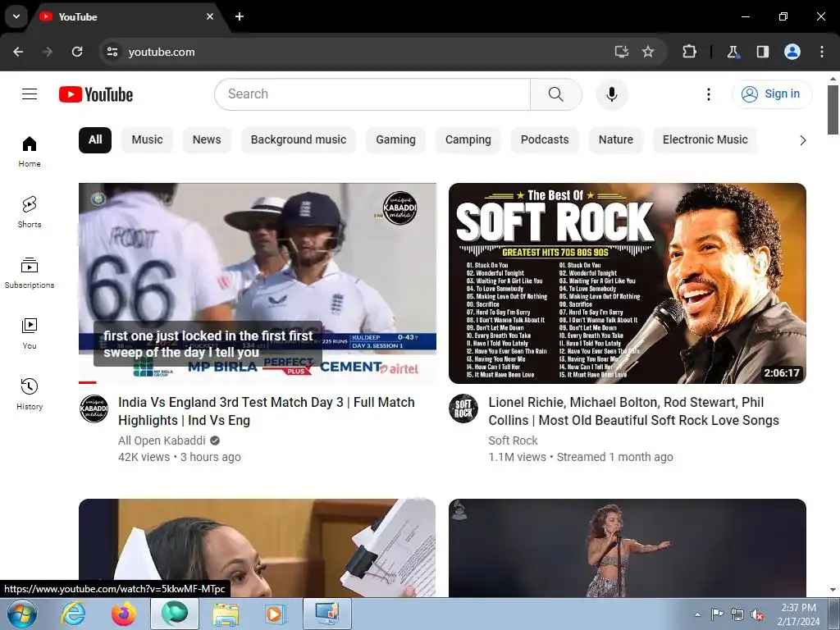The image size is (840, 630).
Task: Open the Action Center flag tray icon
Action: coord(717,614)
